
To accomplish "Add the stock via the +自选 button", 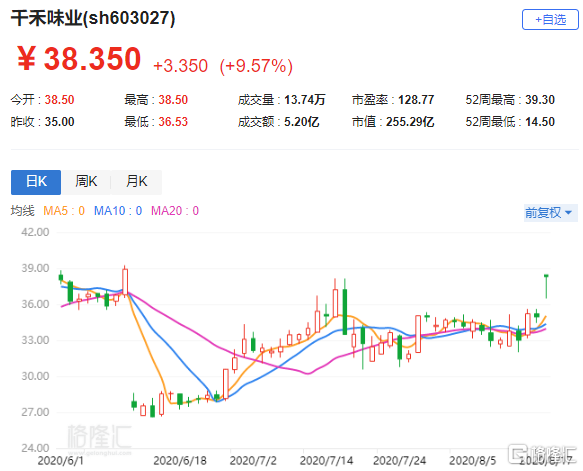I will [x=550, y=19].
